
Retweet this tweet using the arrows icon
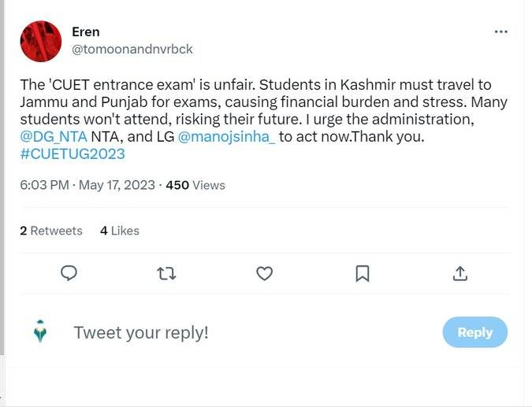click(166, 273)
